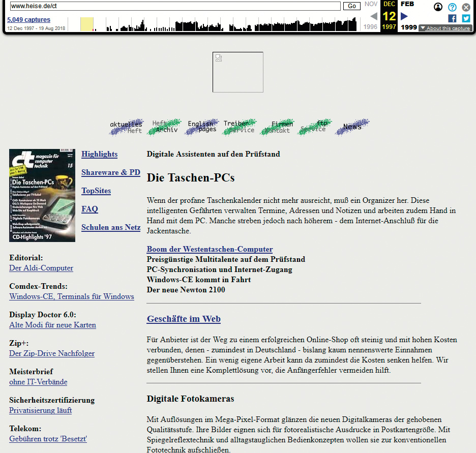This screenshot has height=453, width=476.
Task: Open the aktuelles Heft navigation tab
Action: pos(126,127)
